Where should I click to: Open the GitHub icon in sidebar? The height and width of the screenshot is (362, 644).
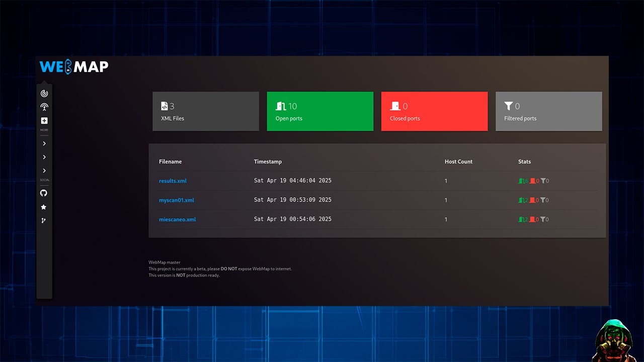(x=44, y=193)
